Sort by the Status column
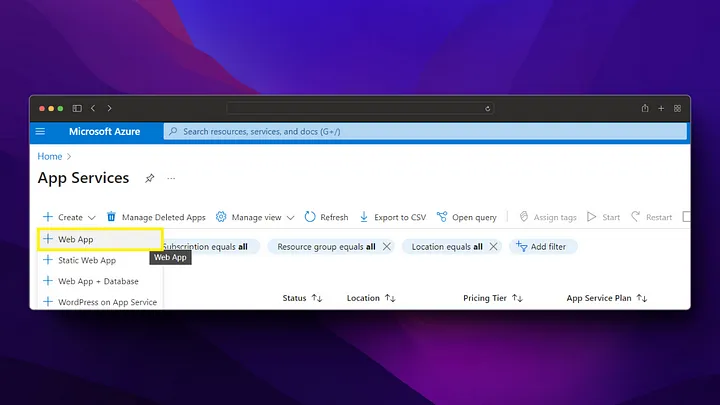720x405 pixels. pyautogui.click(x=302, y=298)
